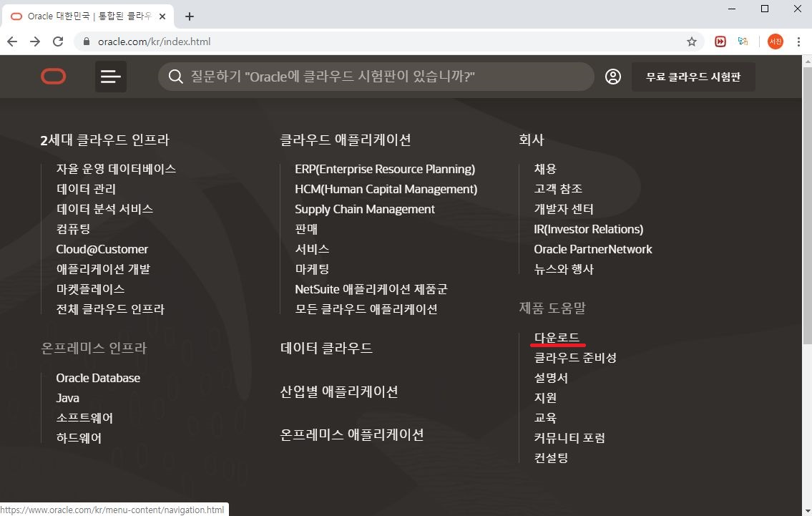The image size is (812, 516).
Task: Open 전체 클라우드 인프라 link
Action: (x=110, y=309)
